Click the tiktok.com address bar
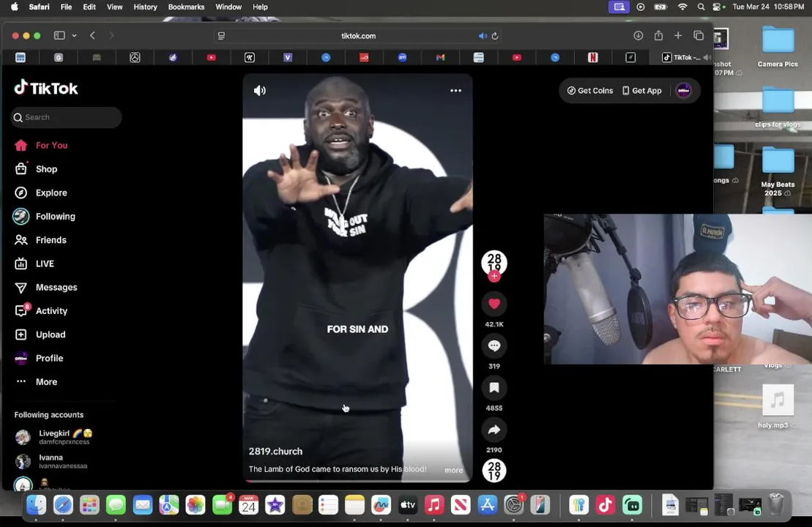The height and width of the screenshot is (527, 812). coord(358,36)
